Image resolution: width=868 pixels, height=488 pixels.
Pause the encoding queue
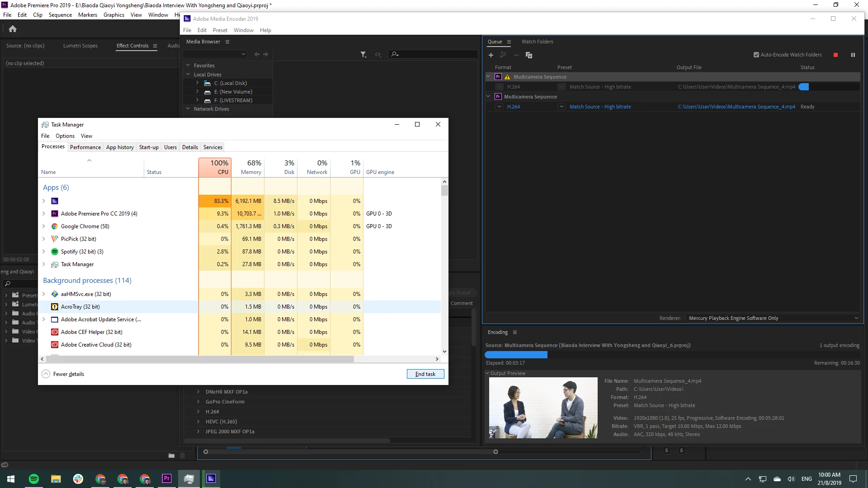pos(853,55)
